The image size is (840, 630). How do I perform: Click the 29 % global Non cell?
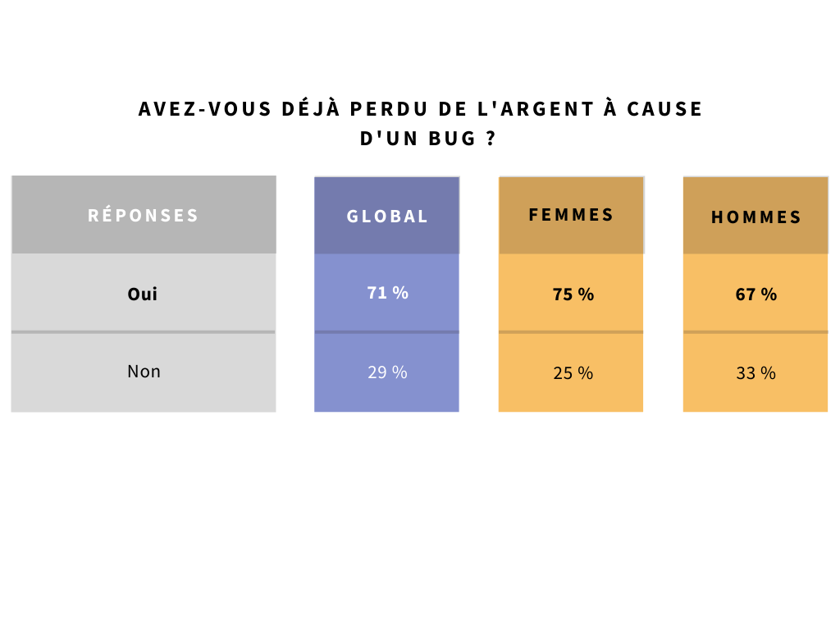(387, 373)
